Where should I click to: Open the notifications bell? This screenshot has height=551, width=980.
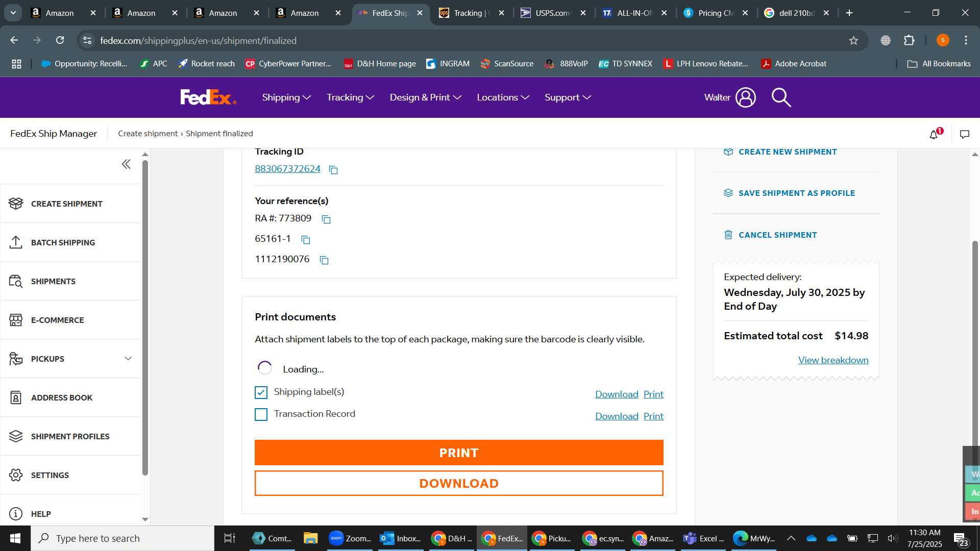(934, 135)
